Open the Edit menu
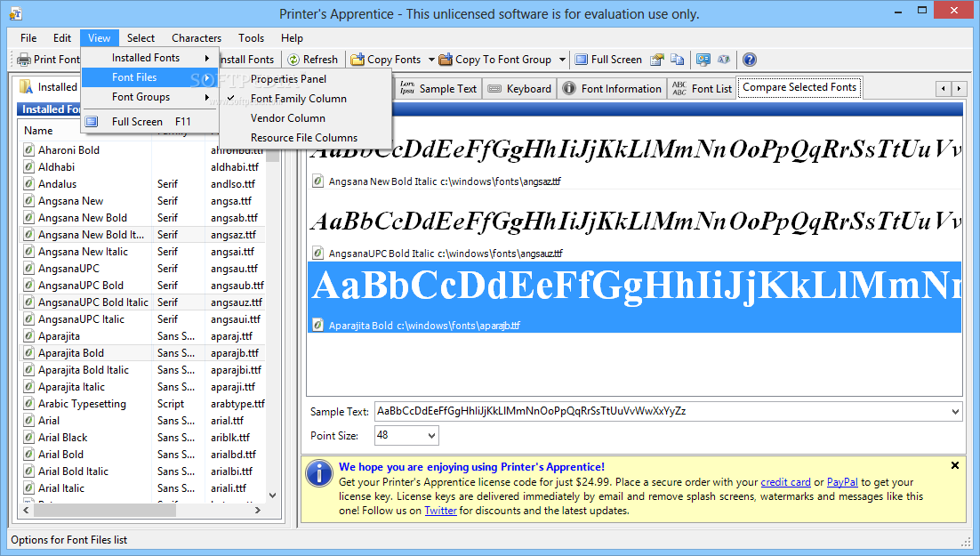 [x=62, y=38]
